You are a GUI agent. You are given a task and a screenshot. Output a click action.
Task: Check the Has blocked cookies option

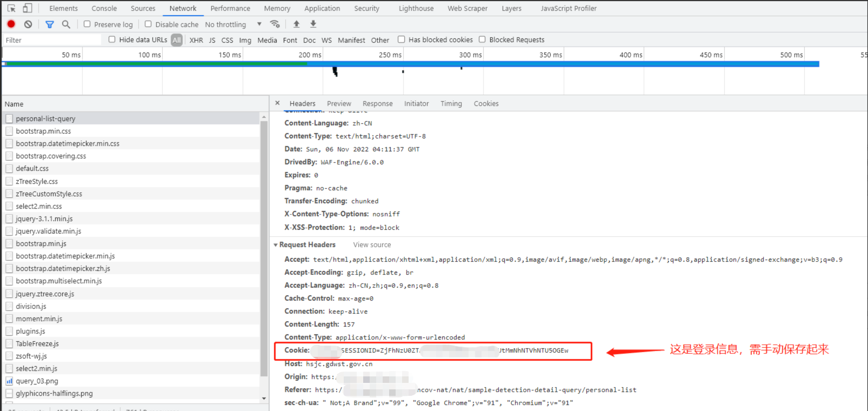401,39
